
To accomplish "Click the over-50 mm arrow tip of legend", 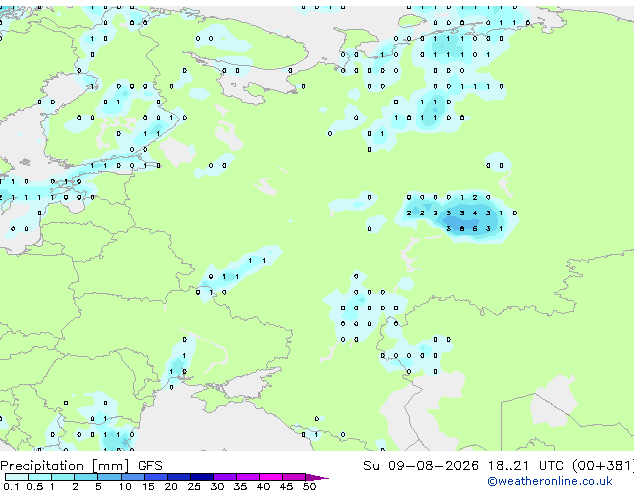I will click(x=317, y=477).
